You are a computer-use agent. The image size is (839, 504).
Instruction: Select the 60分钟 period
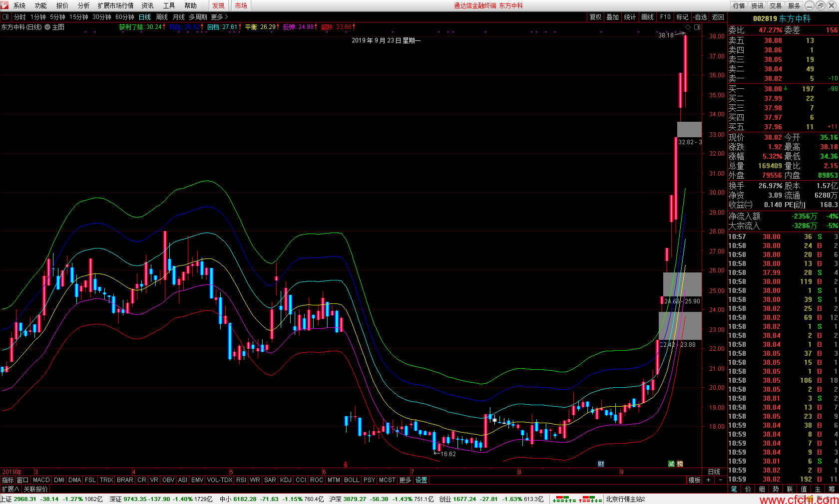[125, 17]
